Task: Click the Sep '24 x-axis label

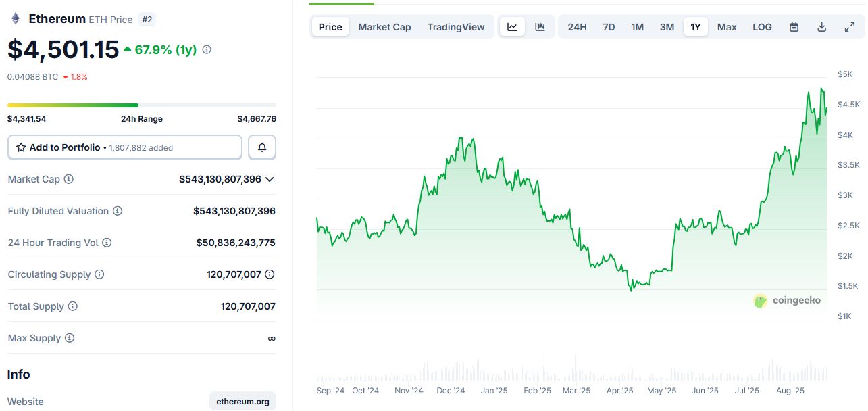Action: pos(331,391)
